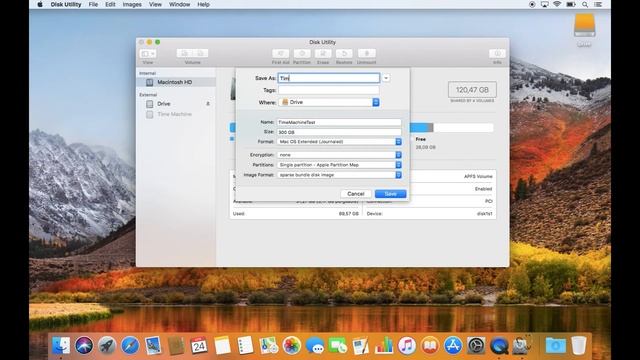Open Calendar showing 24 in Dock
This screenshot has height=360, width=640.
[199, 346]
